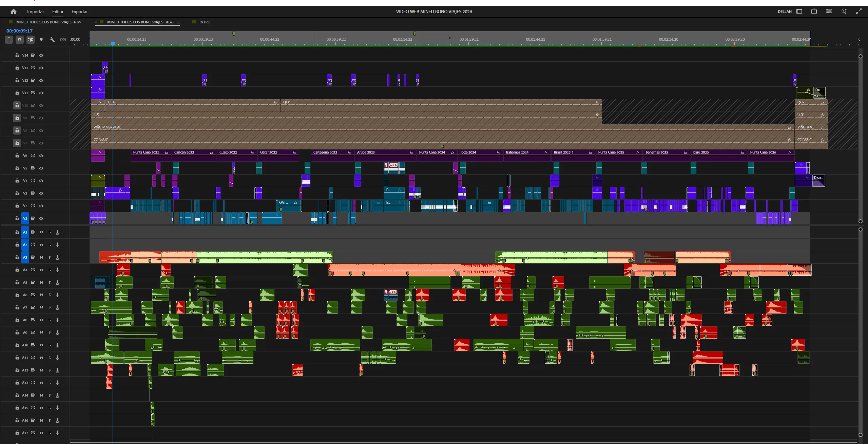Open sequence panel menu next to 2026 tab
Image resolution: width=868 pixels, height=444 pixels.
(x=178, y=22)
